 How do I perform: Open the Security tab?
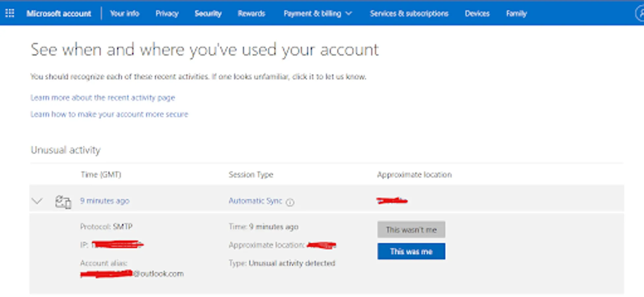point(208,14)
